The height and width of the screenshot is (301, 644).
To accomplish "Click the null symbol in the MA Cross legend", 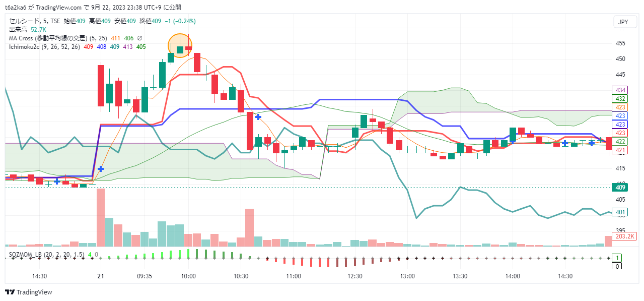I will pos(139,38).
